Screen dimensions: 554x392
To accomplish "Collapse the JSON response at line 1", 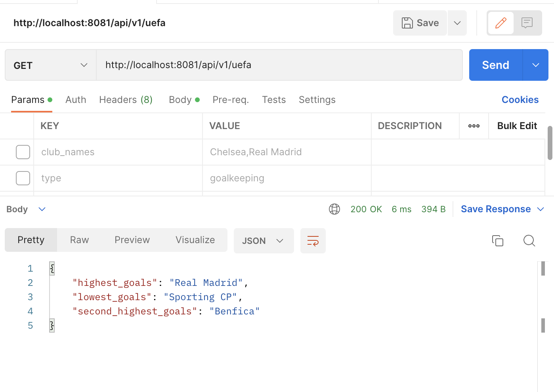I will [x=52, y=268].
